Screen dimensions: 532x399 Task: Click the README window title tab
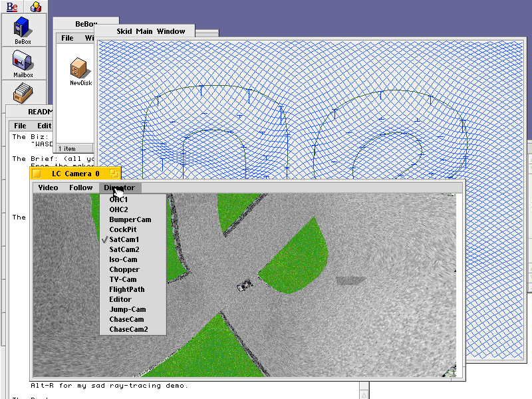pos(30,112)
